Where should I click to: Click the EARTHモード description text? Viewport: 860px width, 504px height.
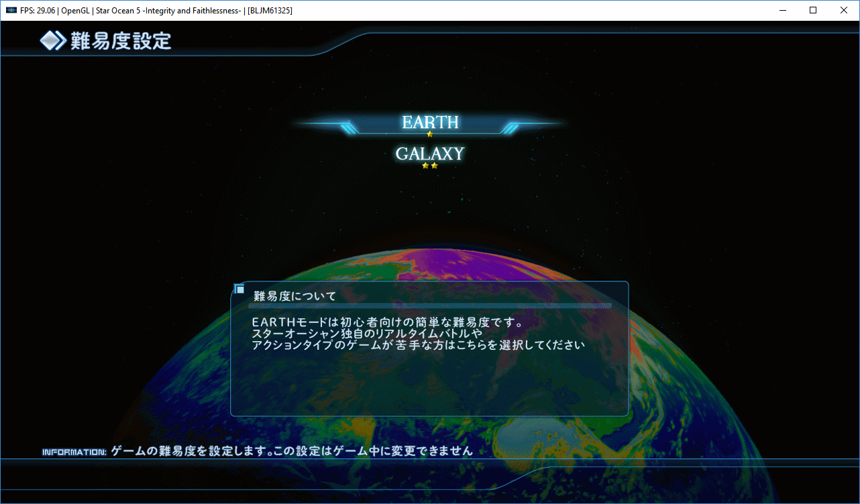[x=419, y=333]
